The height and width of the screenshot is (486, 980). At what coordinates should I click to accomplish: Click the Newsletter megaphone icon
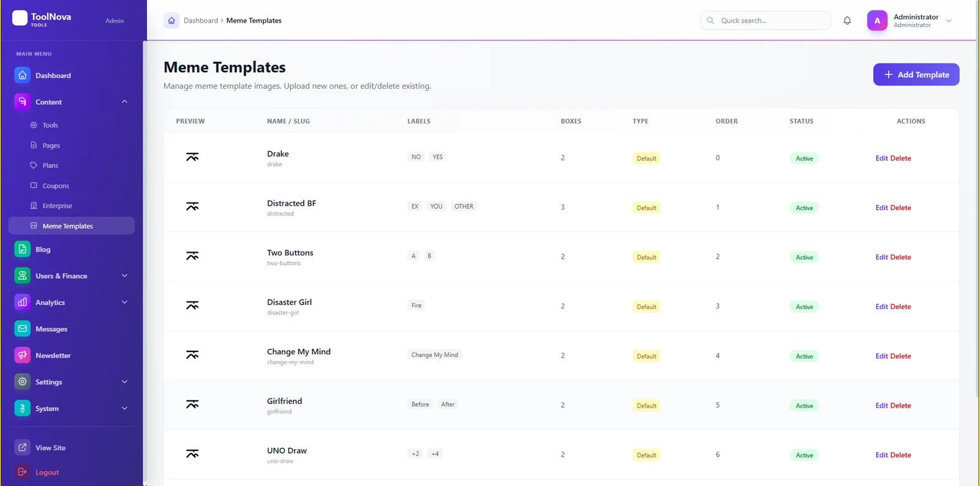22,355
